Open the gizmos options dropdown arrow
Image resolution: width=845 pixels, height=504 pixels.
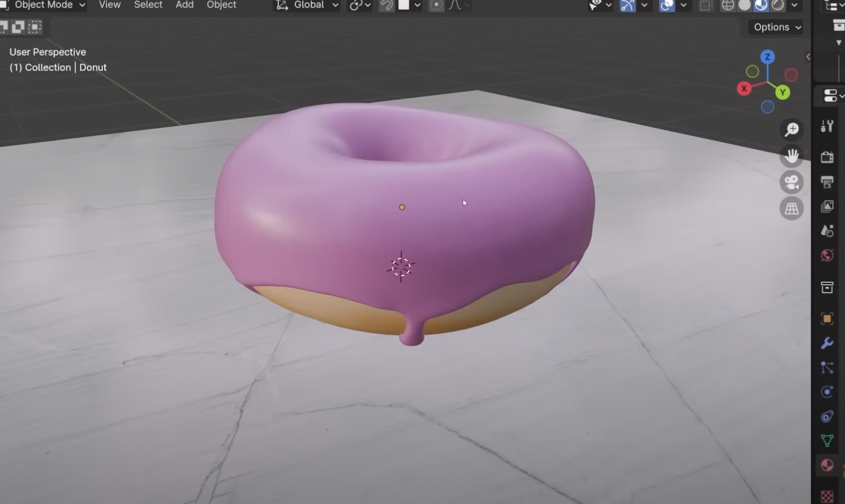[x=644, y=5]
